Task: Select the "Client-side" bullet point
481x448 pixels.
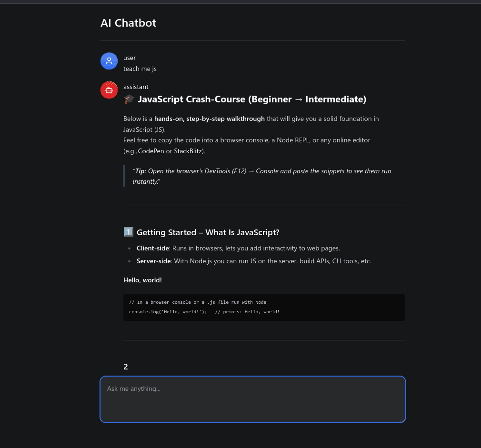Action: click(x=238, y=248)
